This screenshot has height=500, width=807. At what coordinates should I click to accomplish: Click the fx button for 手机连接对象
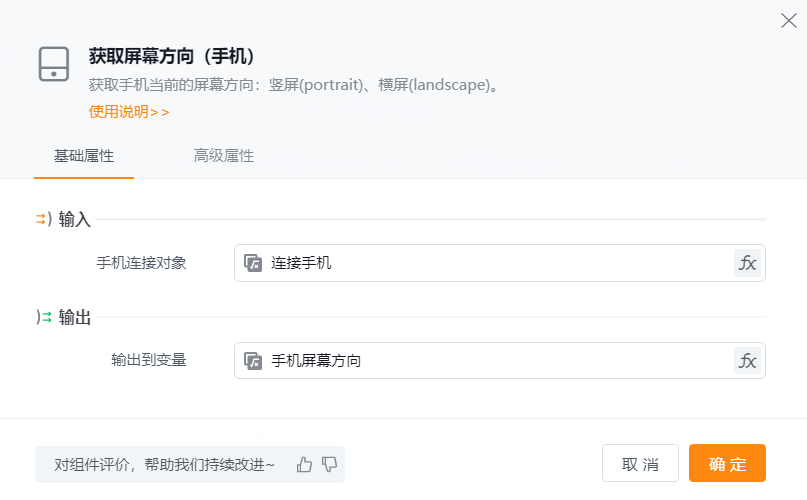[x=747, y=263]
